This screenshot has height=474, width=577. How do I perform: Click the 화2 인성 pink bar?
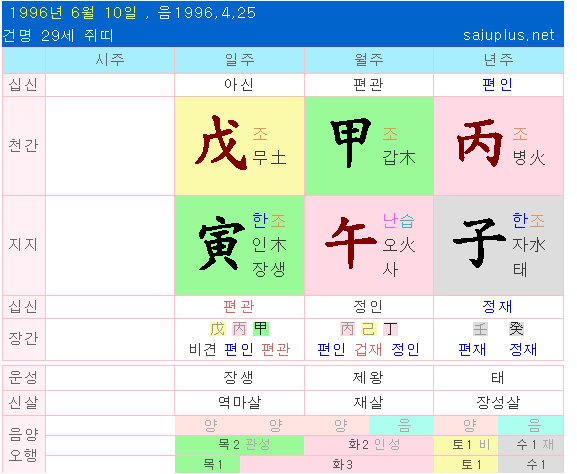pos(369,445)
